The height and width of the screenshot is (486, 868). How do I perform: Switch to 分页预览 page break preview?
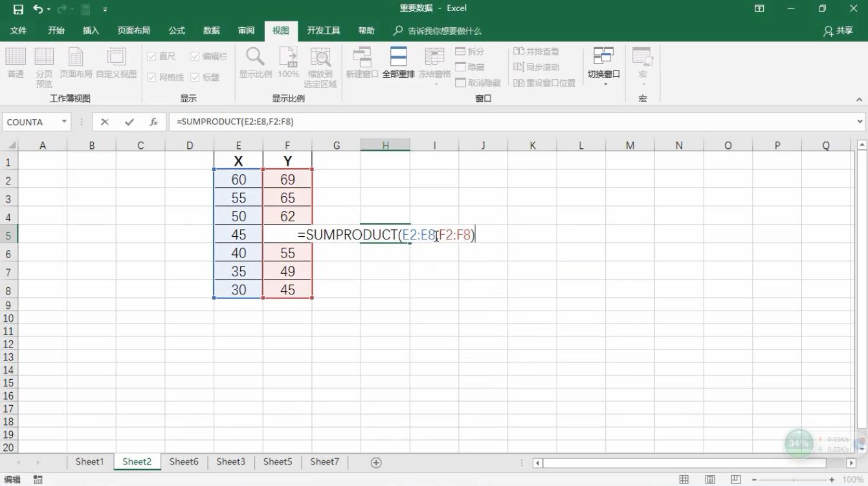44,68
